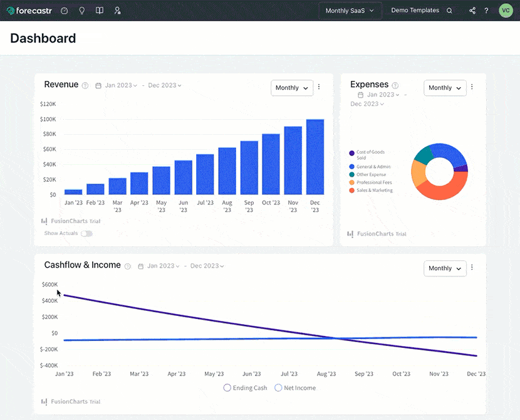This screenshot has width=520, height=420.
Task: Open the Expenses chart three-dot menu
Action: [x=472, y=87]
